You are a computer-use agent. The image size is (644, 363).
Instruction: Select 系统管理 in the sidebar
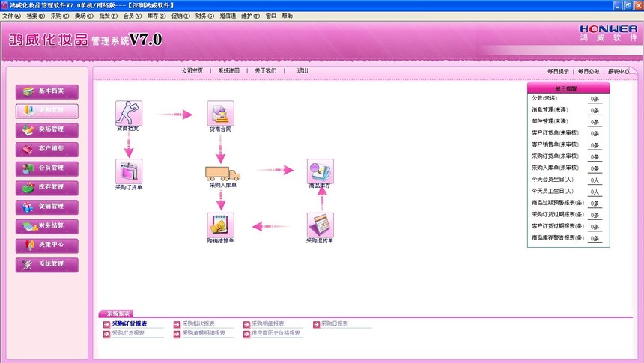point(47,265)
